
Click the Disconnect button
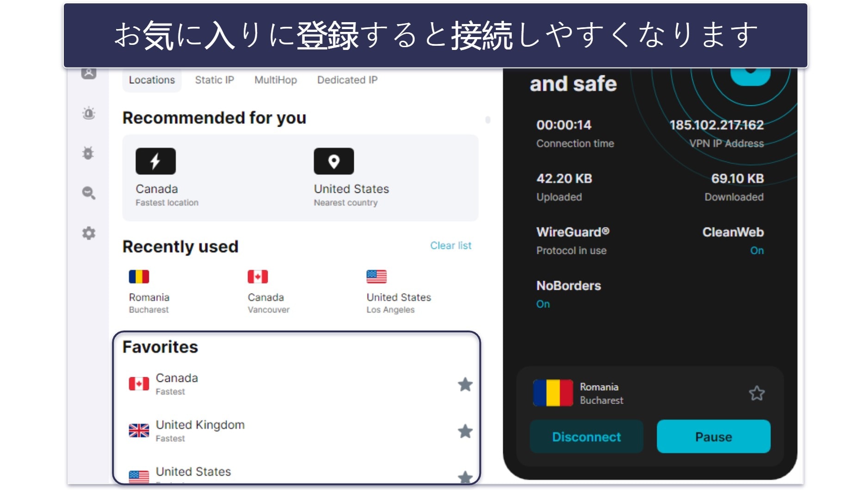tap(586, 437)
